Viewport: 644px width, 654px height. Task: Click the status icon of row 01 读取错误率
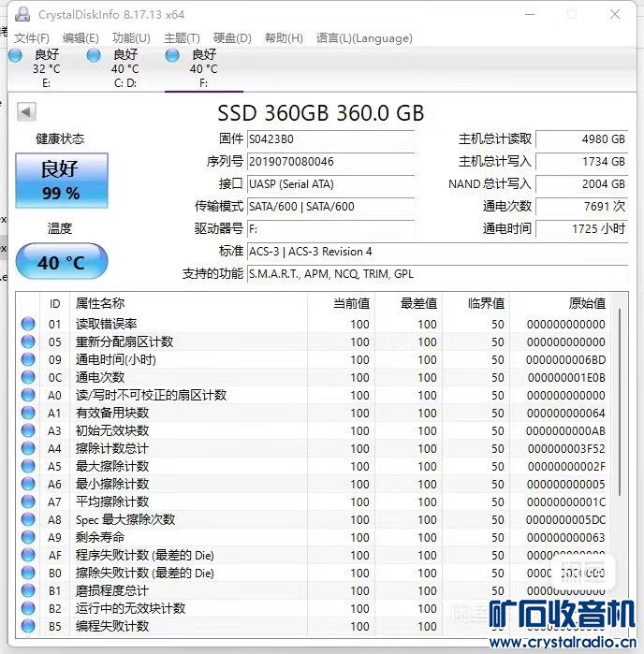[x=28, y=324]
